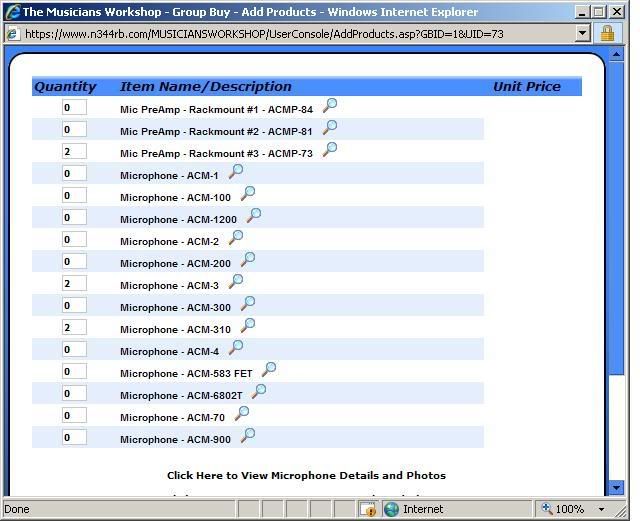The height and width of the screenshot is (521, 640).
Task: View details magnifier for Microphone ACM-2
Action: pyautogui.click(x=236, y=238)
